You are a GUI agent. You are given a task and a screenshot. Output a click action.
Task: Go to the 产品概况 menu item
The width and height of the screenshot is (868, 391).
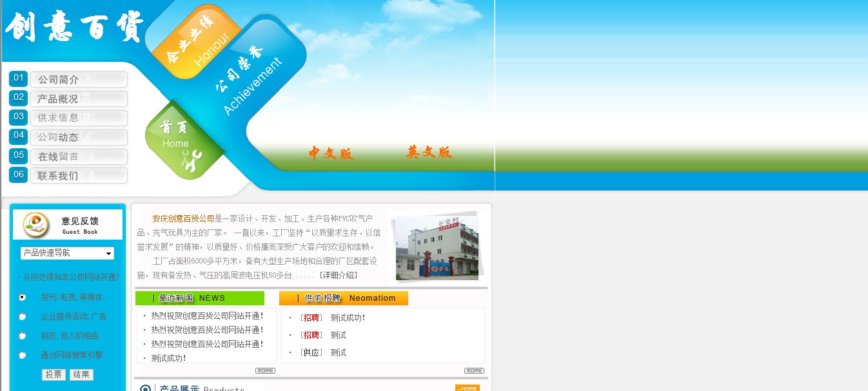click(x=79, y=99)
